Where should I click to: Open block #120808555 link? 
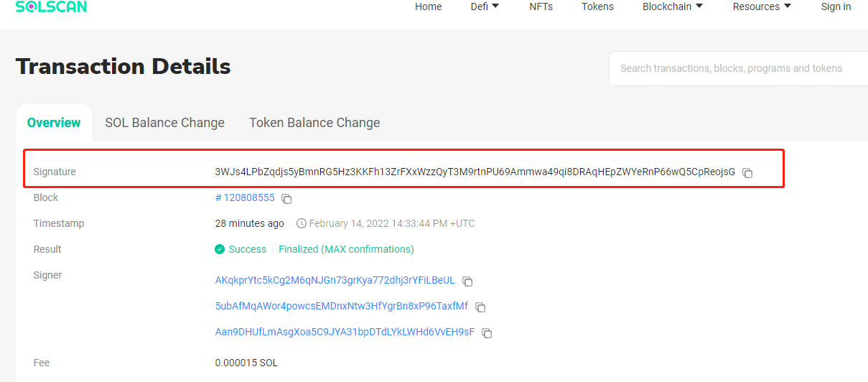(x=245, y=197)
